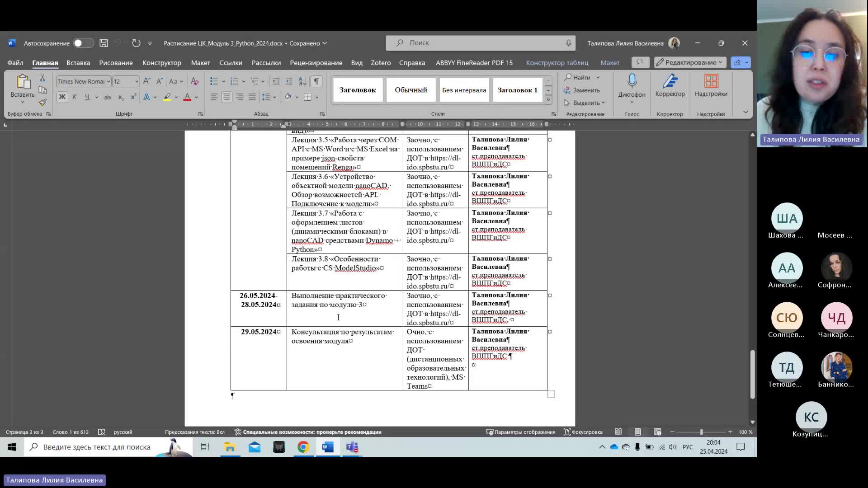Toggle strikethrough formatting
868x488 pixels.
pyautogui.click(x=108, y=97)
